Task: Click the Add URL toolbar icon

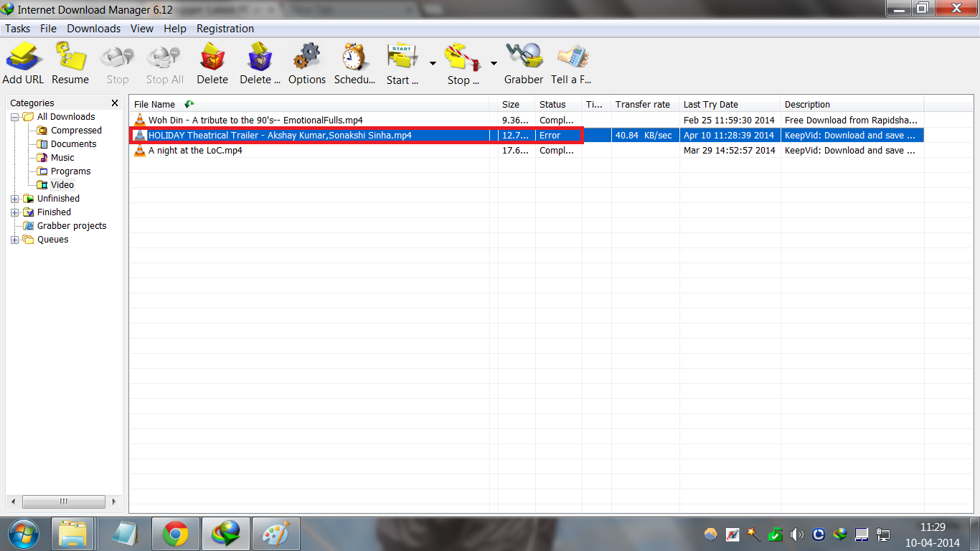Action: [x=23, y=63]
